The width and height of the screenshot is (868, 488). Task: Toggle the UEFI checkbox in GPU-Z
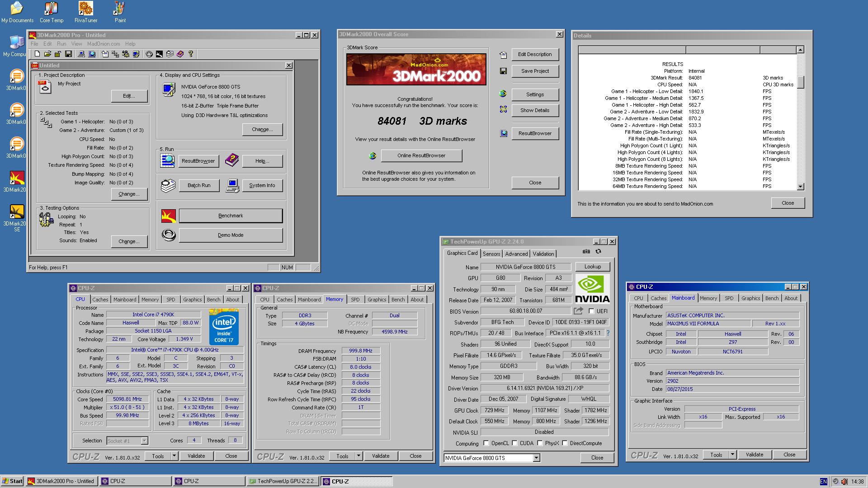(x=591, y=311)
